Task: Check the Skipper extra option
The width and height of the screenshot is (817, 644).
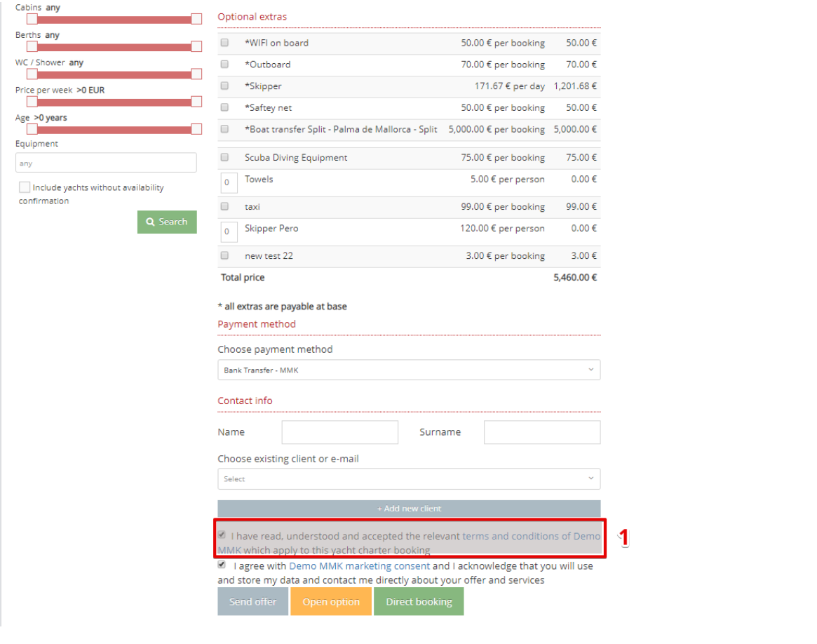Action: pos(224,86)
